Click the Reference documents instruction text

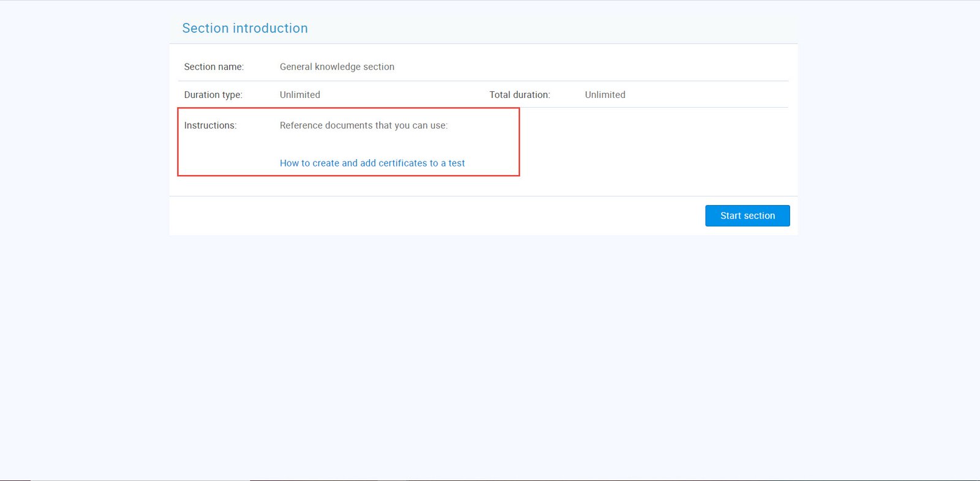(363, 125)
